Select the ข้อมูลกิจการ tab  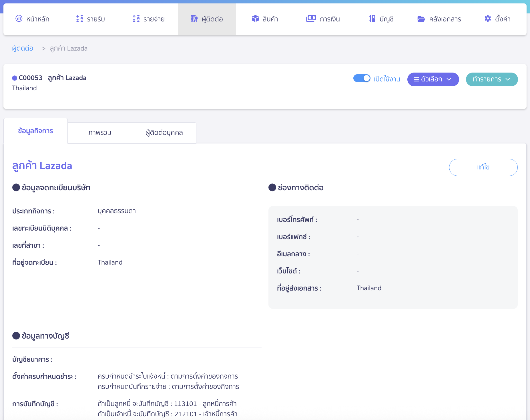(35, 131)
